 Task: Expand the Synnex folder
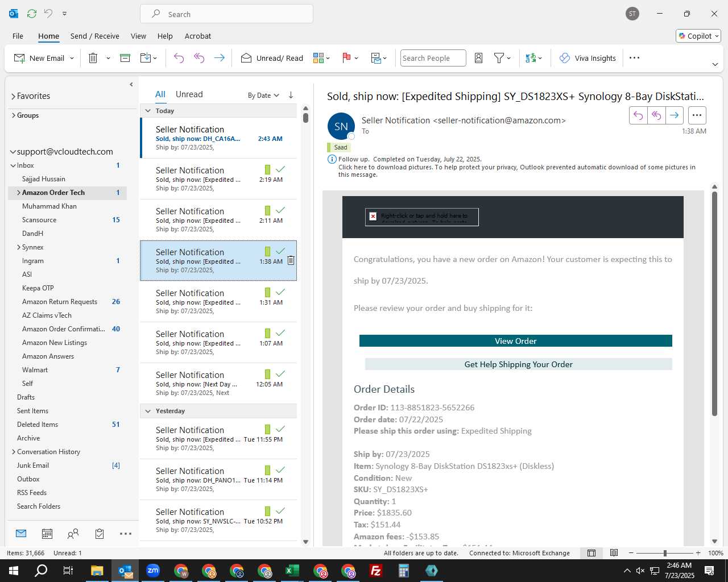point(19,247)
